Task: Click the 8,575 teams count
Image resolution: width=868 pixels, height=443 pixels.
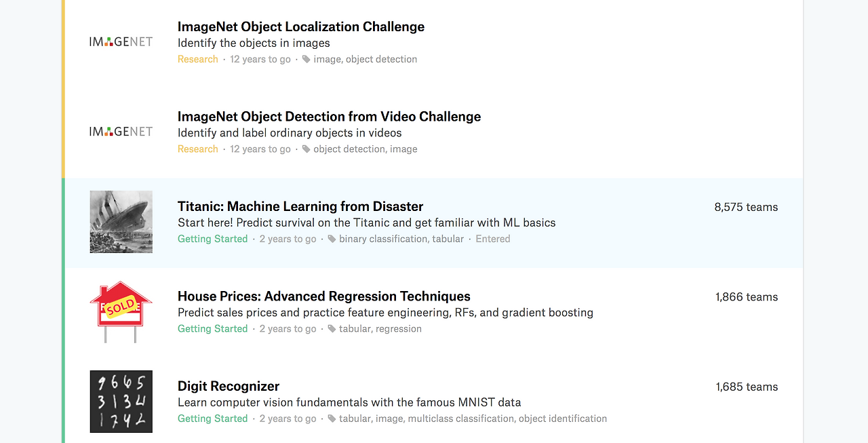Action: coord(746,207)
